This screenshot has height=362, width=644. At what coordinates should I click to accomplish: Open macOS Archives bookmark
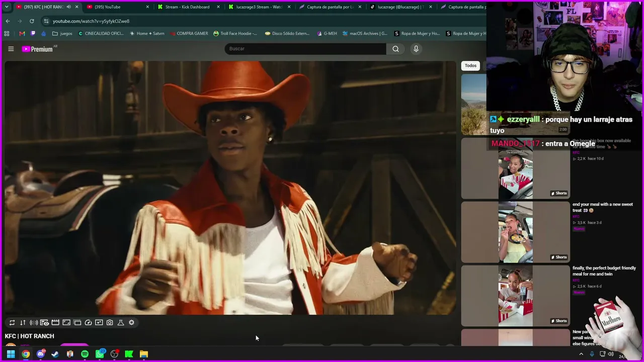click(365, 34)
